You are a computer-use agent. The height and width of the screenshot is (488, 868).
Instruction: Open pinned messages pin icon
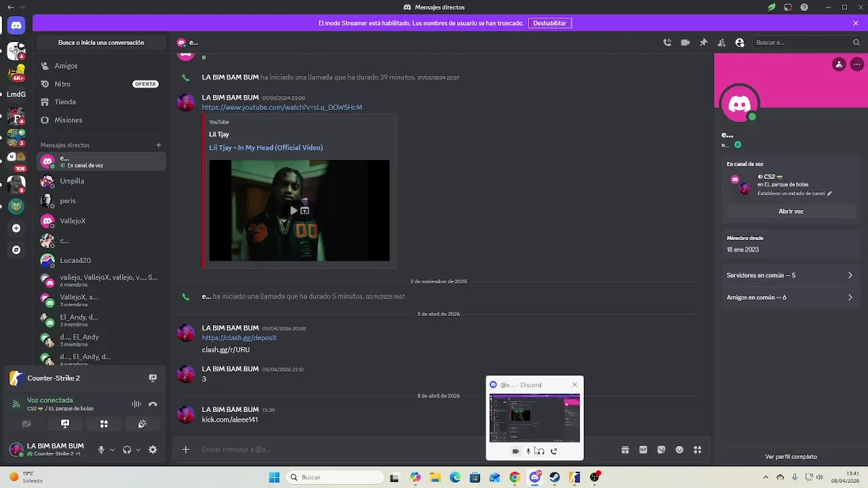pos(704,42)
